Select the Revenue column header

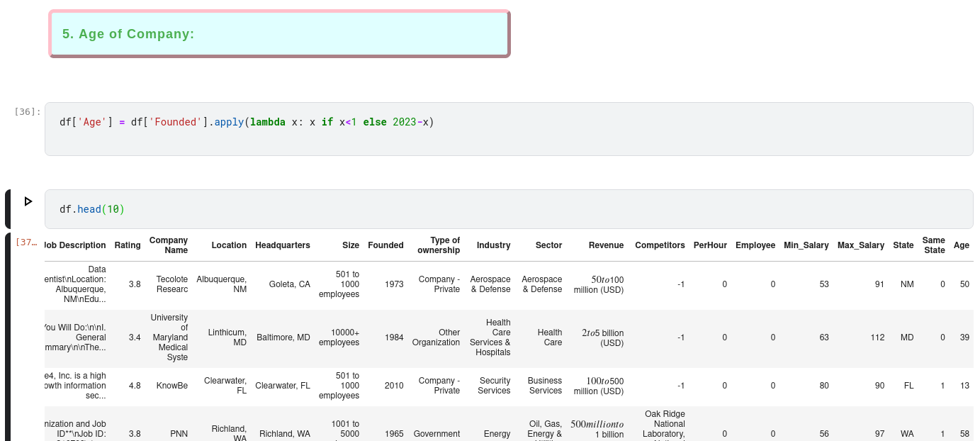click(x=606, y=245)
